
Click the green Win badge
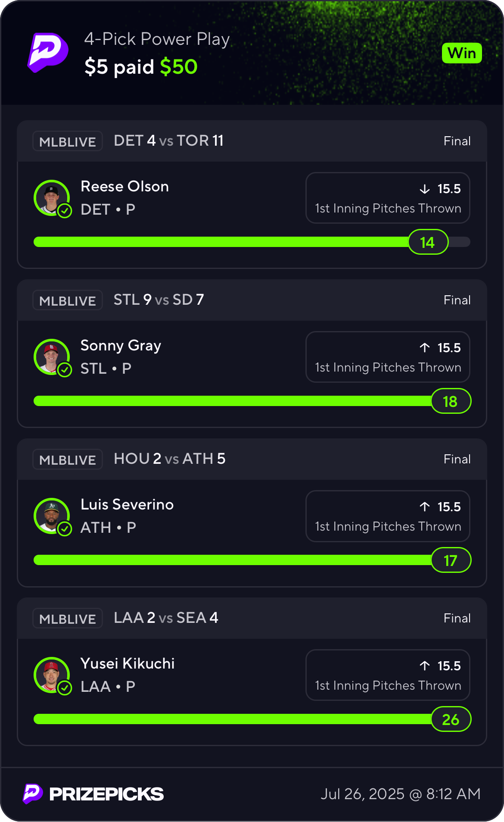pyautogui.click(x=461, y=53)
